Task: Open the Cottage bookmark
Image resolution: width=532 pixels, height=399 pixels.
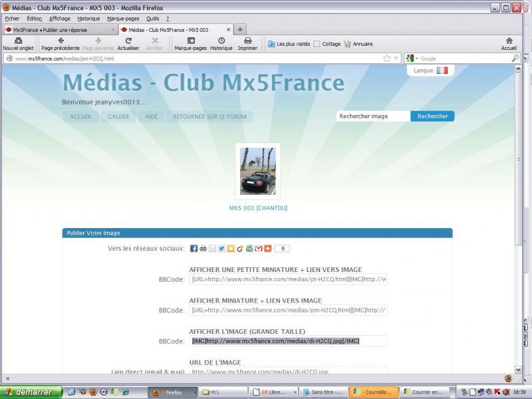Action: tap(327, 44)
